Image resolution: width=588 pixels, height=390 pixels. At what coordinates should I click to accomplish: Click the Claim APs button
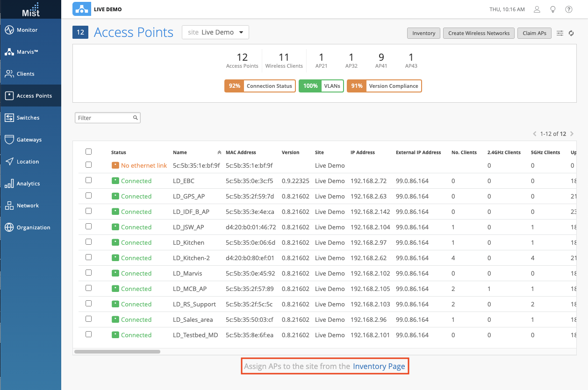point(534,33)
